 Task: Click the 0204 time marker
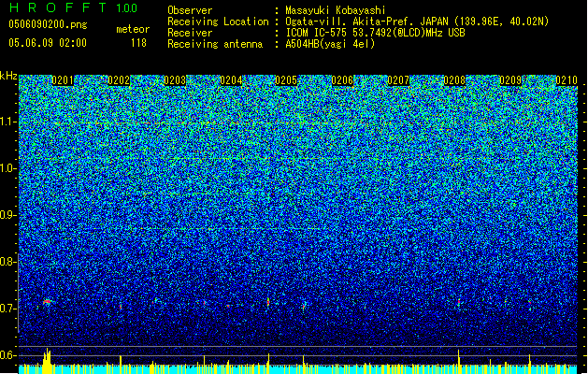pos(231,80)
